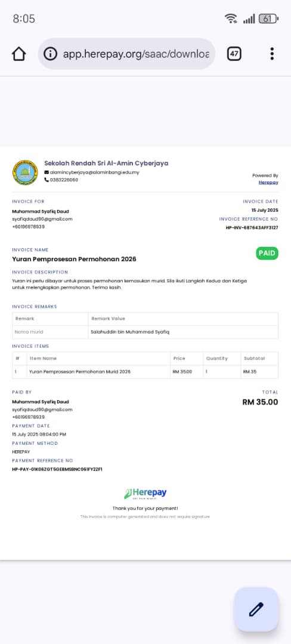Tap the browser home icon
Screen dimensions: 291x644
tap(19, 54)
